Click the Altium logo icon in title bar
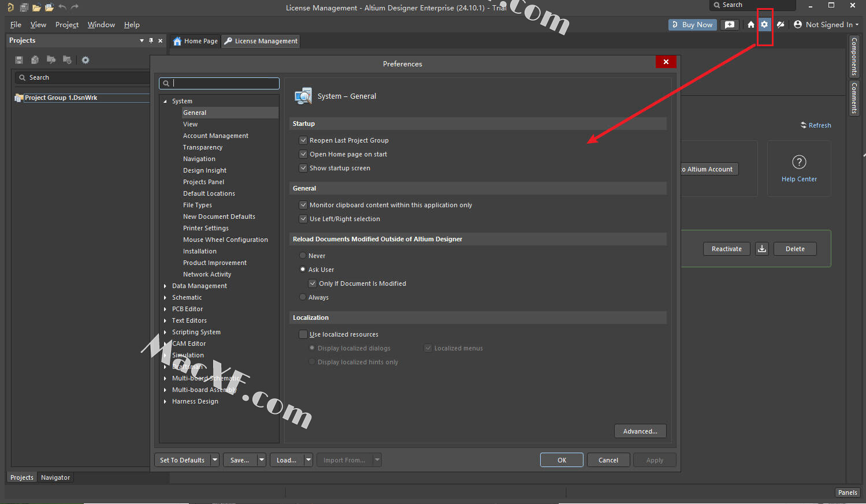The height and width of the screenshot is (504, 866). 10,8
